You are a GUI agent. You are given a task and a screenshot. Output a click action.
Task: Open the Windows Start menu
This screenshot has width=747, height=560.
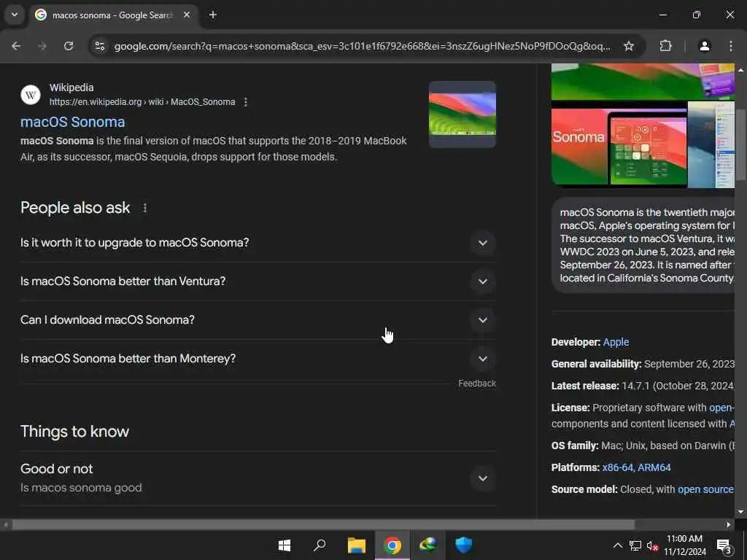pos(285,545)
